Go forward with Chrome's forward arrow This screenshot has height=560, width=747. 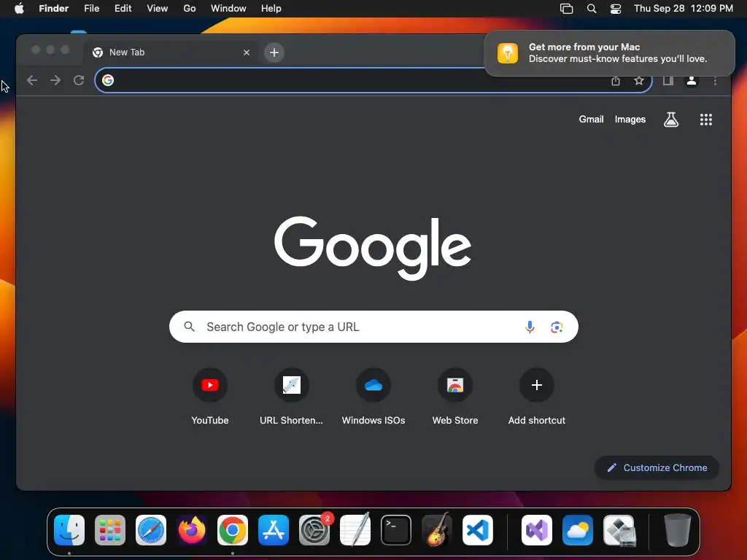pyautogui.click(x=55, y=80)
